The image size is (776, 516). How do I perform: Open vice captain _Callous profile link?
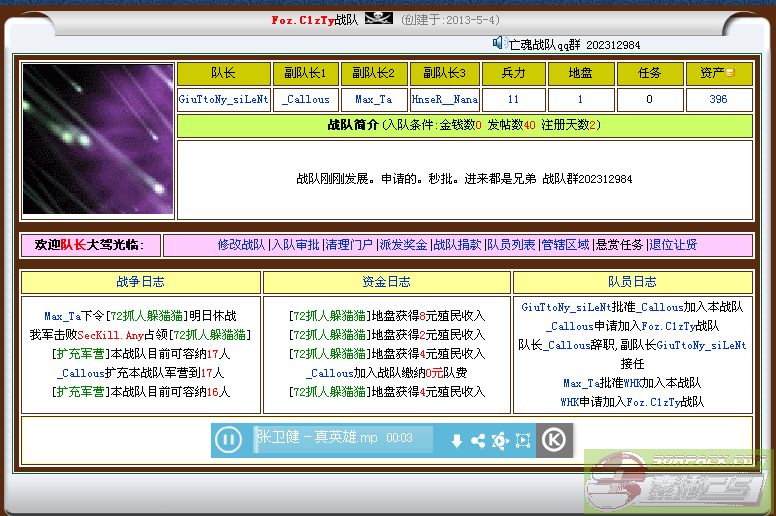click(306, 100)
